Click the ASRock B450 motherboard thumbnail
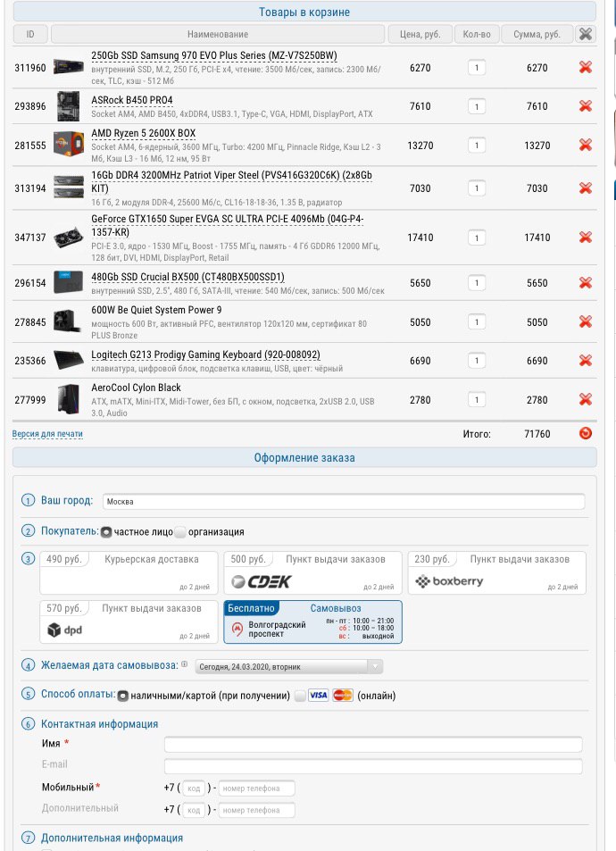616x851 pixels. point(69,106)
